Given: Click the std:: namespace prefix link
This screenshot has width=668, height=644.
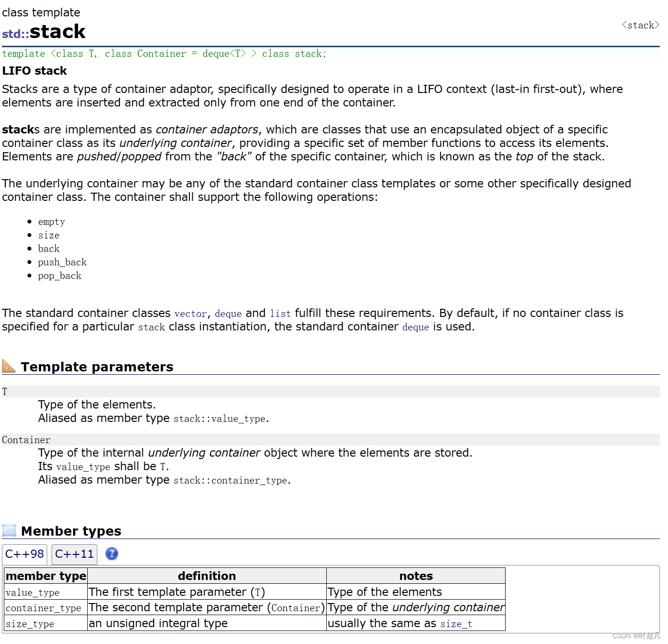Looking at the screenshot, I should [15, 34].
